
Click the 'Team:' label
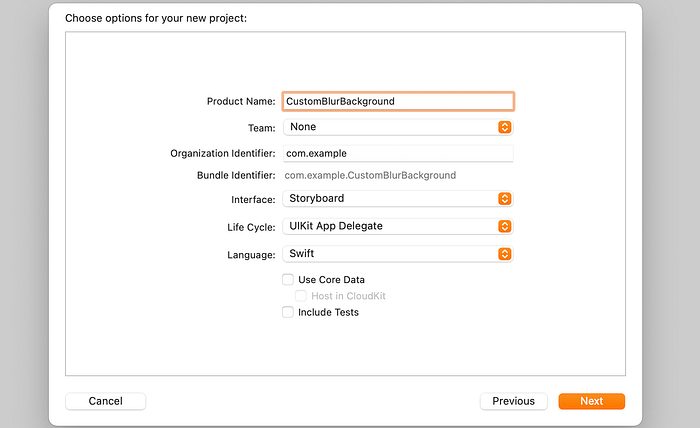click(x=262, y=128)
